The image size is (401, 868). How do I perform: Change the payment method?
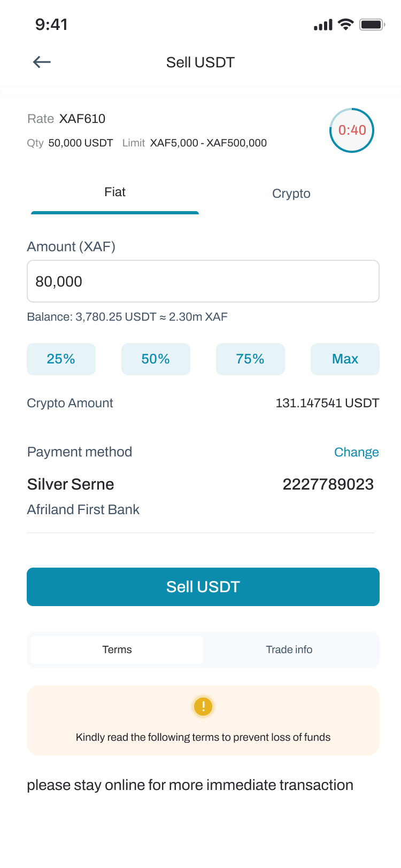(x=357, y=452)
